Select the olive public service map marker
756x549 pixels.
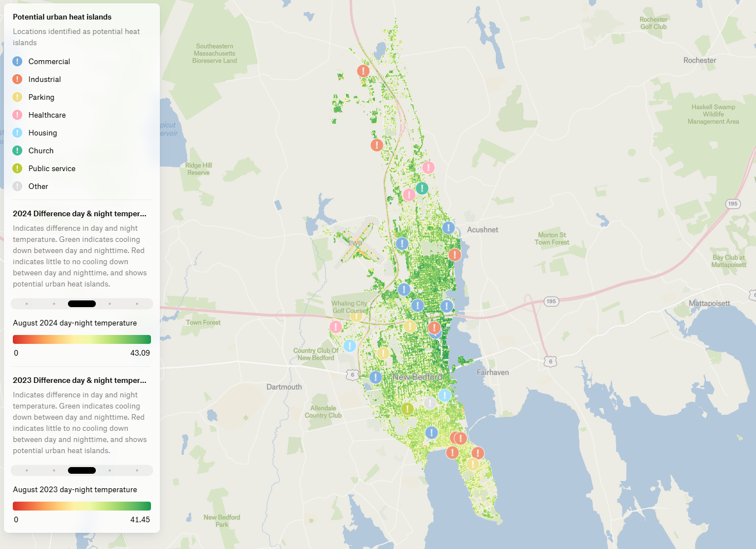pyautogui.click(x=407, y=409)
